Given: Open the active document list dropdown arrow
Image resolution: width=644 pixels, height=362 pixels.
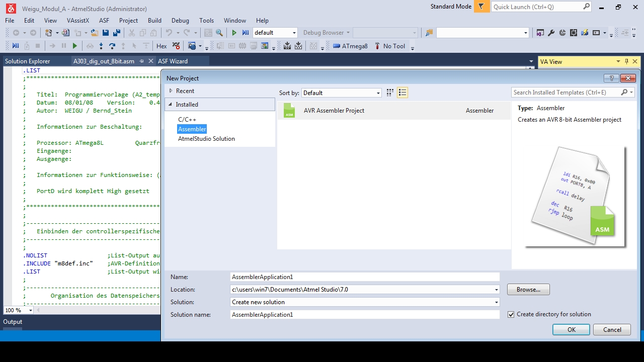Looking at the screenshot, I should coord(531,61).
